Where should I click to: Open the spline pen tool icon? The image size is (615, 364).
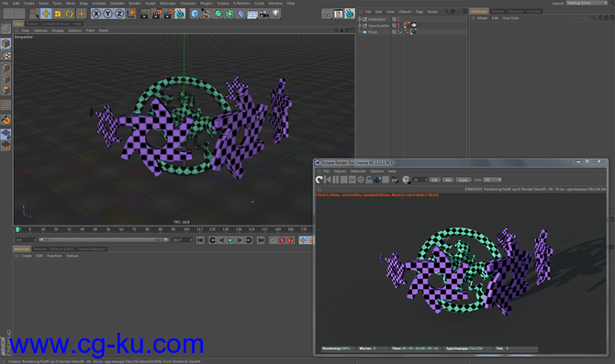(x=206, y=14)
